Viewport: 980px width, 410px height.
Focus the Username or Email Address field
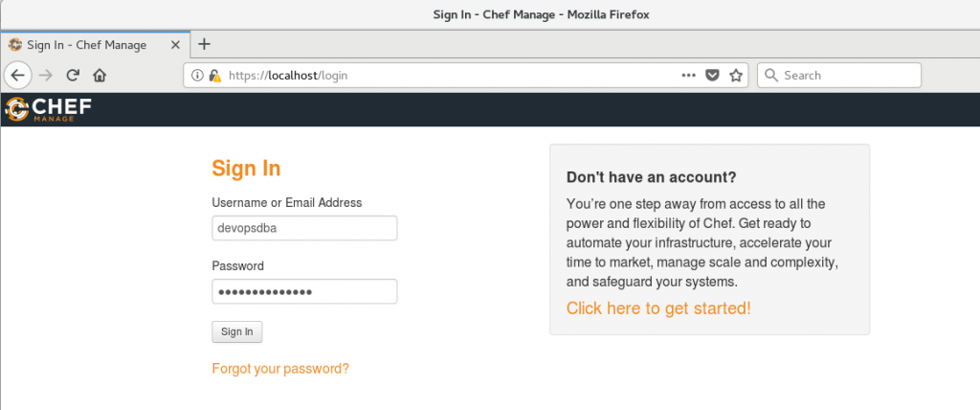[304, 228]
